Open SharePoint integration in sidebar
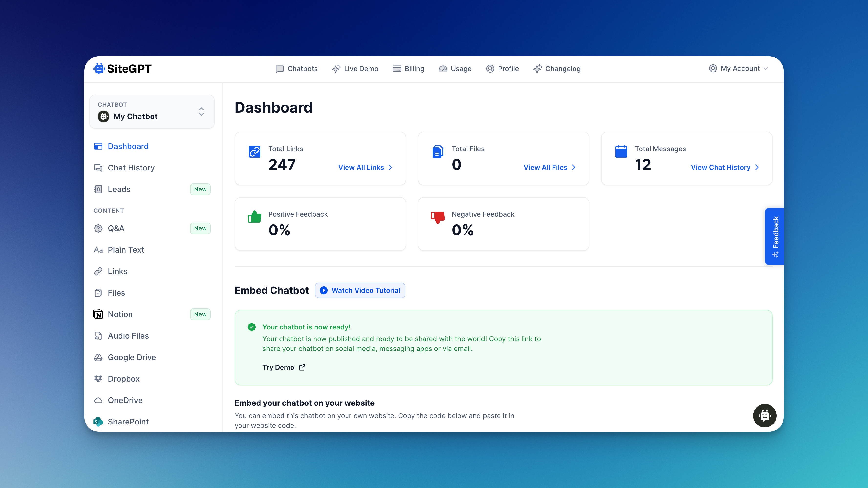The width and height of the screenshot is (868, 488). coord(128,422)
